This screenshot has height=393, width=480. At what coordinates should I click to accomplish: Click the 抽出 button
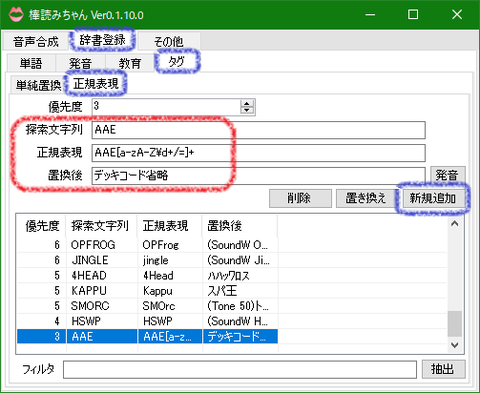pyautogui.click(x=443, y=369)
